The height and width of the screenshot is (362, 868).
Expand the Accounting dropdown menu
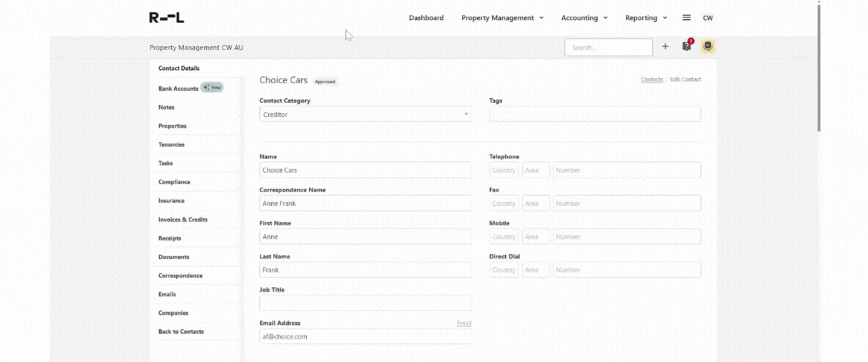coord(583,18)
